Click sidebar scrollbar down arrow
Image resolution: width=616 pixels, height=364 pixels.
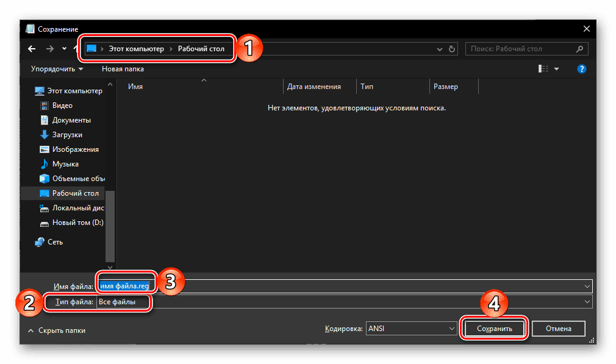[110, 267]
